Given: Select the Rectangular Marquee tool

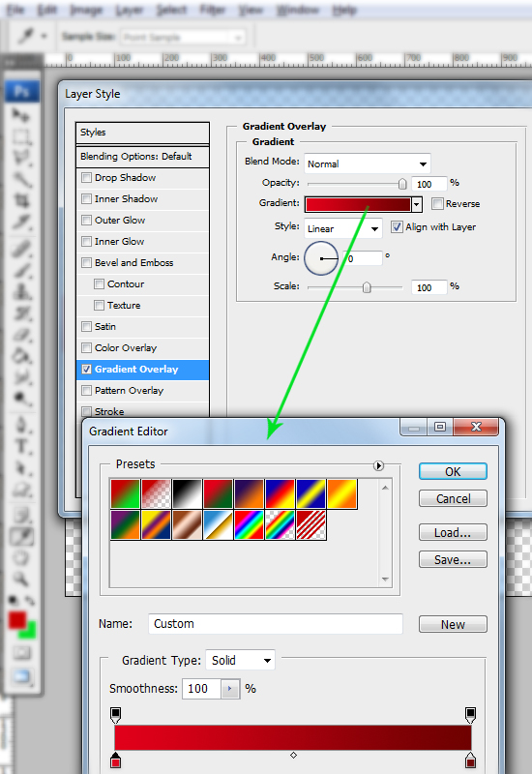Looking at the screenshot, I should (x=20, y=136).
